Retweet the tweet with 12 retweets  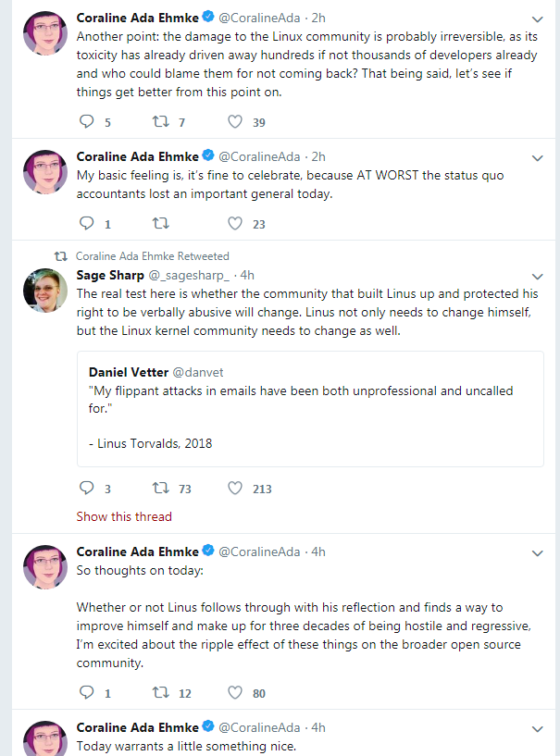(x=160, y=692)
